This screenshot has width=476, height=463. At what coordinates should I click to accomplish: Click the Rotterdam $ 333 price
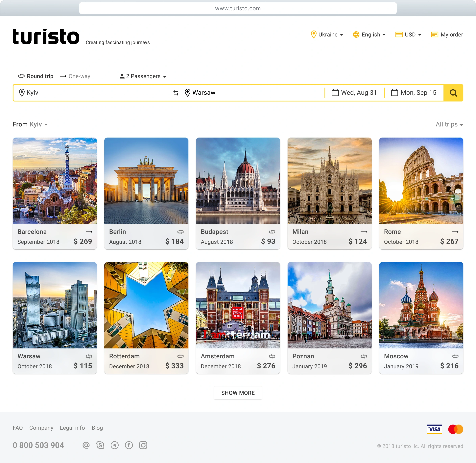(x=174, y=366)
